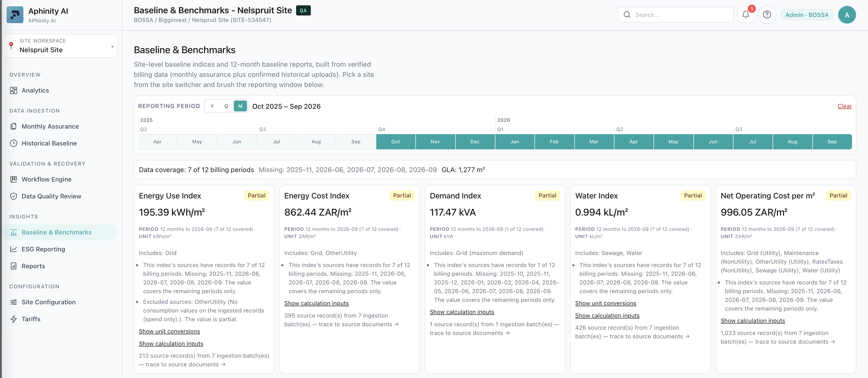Image resolution: width=868 pixels, height=378 pixels.
Task: Open Analytics in the sidebar
Action: tap(60, 90)
